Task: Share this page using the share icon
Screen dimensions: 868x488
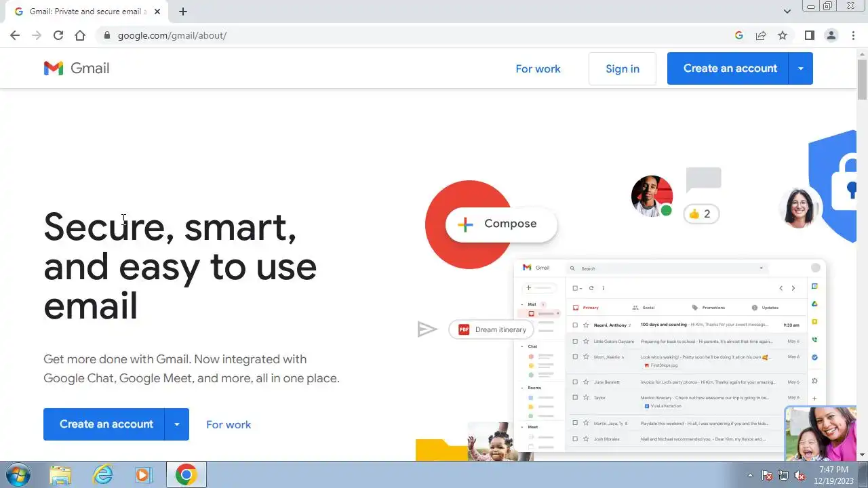Action: tap(761, 35)
